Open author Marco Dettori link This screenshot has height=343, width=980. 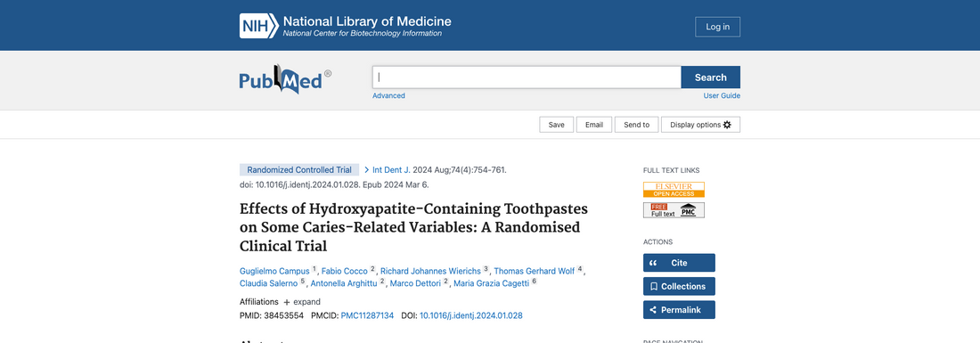pyautogui.click(x=415, y=283)
